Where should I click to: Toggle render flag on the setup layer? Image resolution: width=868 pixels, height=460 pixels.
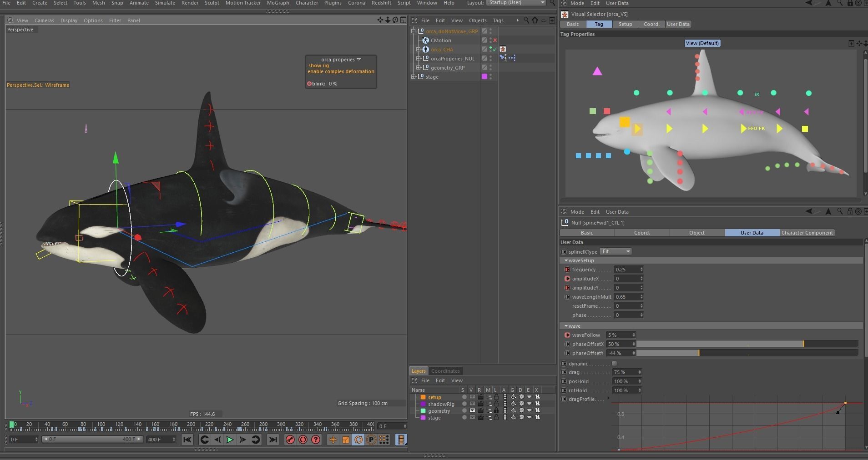click(480, 397)
